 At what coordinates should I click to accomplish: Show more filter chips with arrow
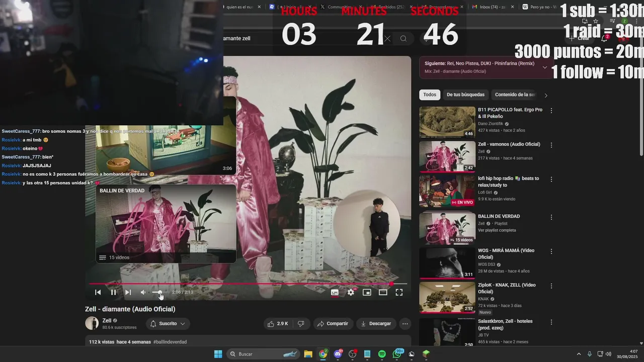tap(546, 96)
